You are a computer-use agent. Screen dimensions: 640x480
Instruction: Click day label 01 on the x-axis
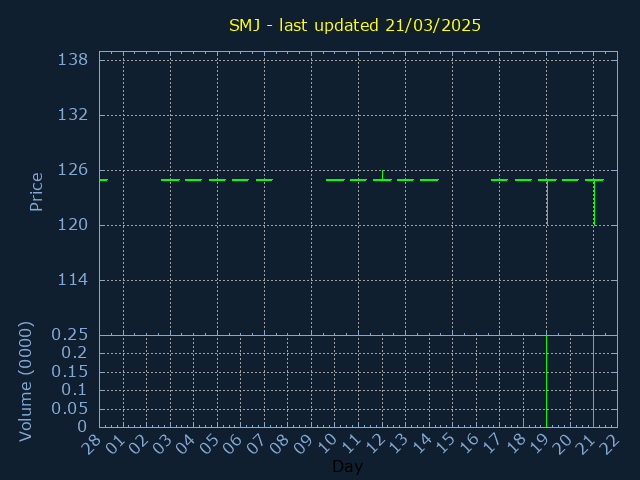coord(114,443)
